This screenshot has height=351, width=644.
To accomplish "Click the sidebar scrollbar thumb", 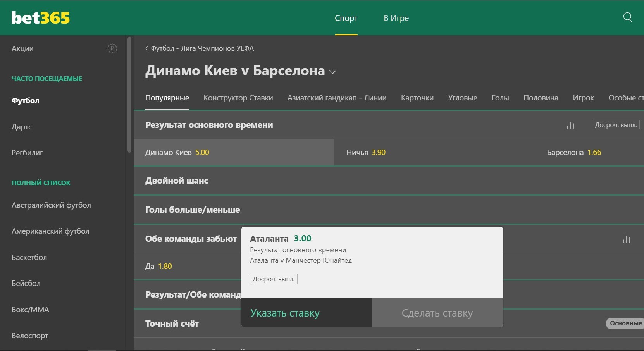I will pos(129,95).
